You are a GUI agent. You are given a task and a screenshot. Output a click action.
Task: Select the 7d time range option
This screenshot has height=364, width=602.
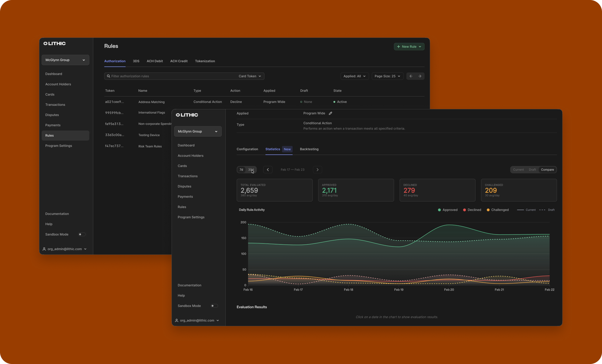tap(241, 169)
